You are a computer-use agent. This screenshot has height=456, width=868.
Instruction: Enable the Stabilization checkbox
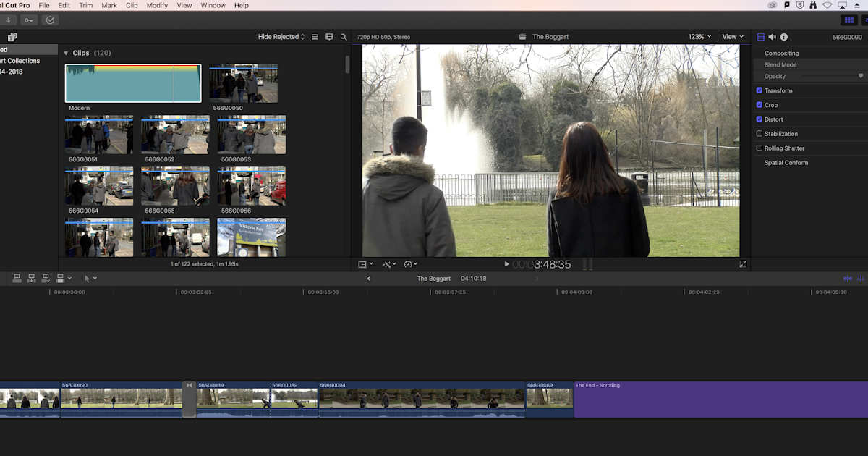(759, 133)
